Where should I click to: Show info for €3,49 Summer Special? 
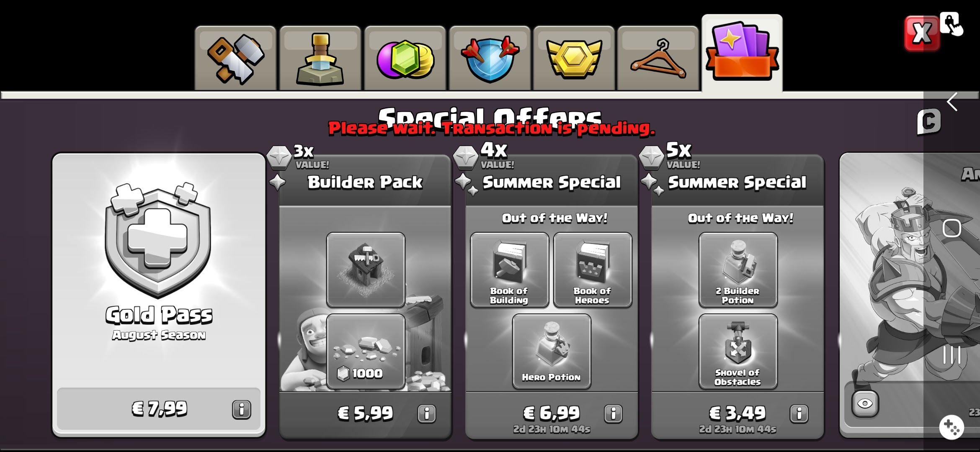pyautogui.click(x=799, y=413)
